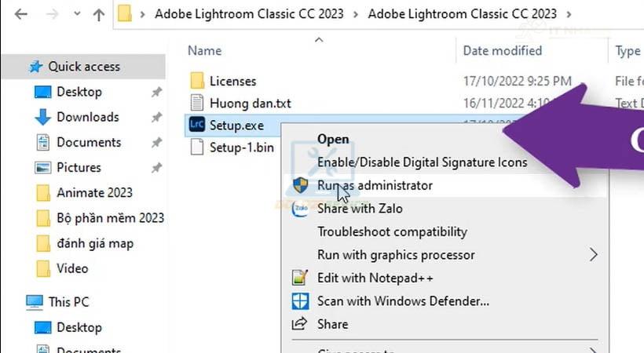Viewport: 644px width, 353px height.
Task: Click the Notepad++ icon in context menu
Action: (300, 278)
